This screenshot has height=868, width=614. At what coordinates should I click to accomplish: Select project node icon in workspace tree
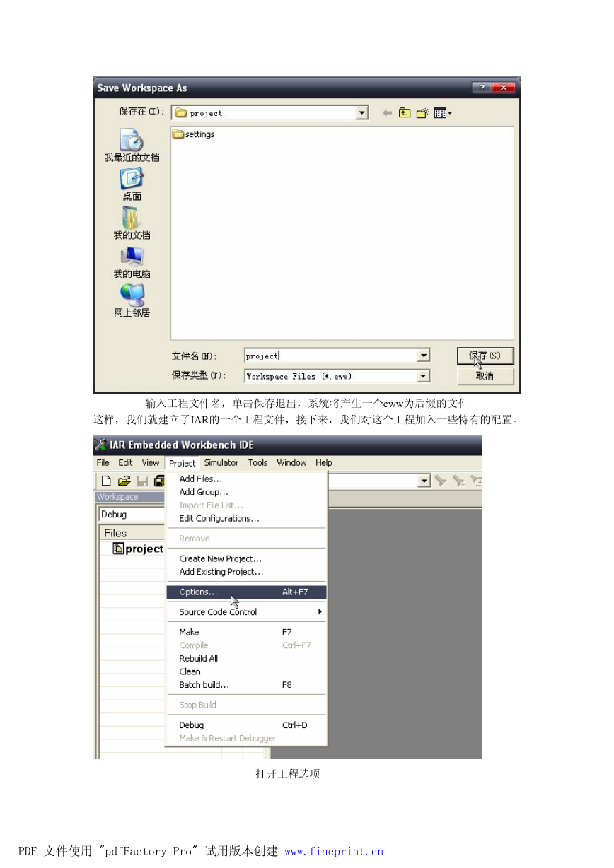[118, 549]
